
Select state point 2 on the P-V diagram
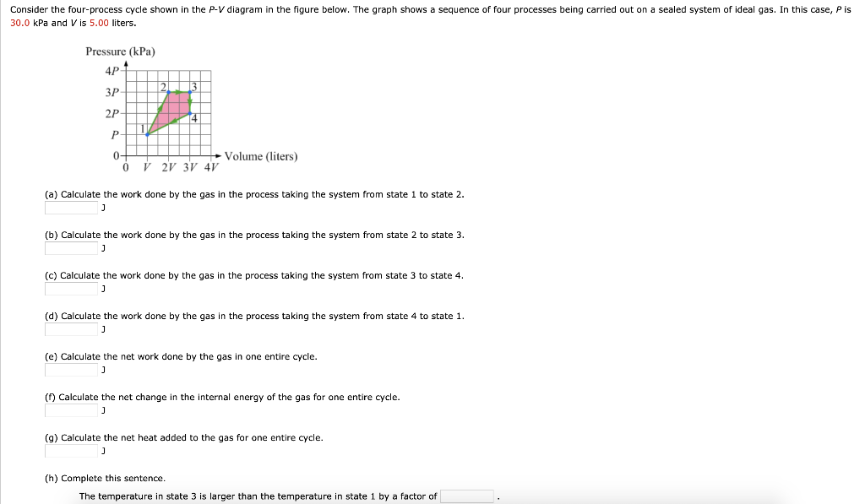[169, 92]
